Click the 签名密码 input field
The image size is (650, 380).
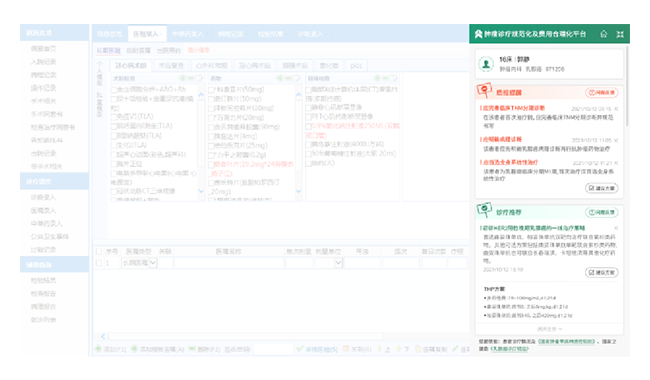pos(273,349)
